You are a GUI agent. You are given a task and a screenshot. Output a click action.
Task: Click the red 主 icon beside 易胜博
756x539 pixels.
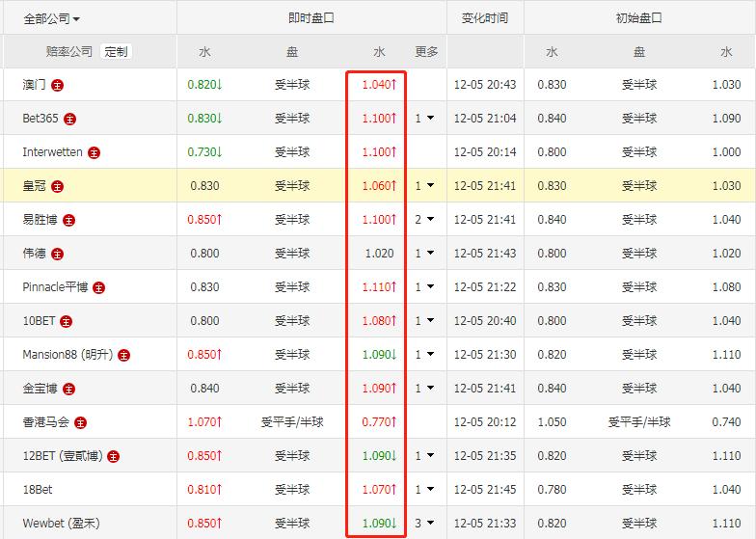[x=69, y=220]
